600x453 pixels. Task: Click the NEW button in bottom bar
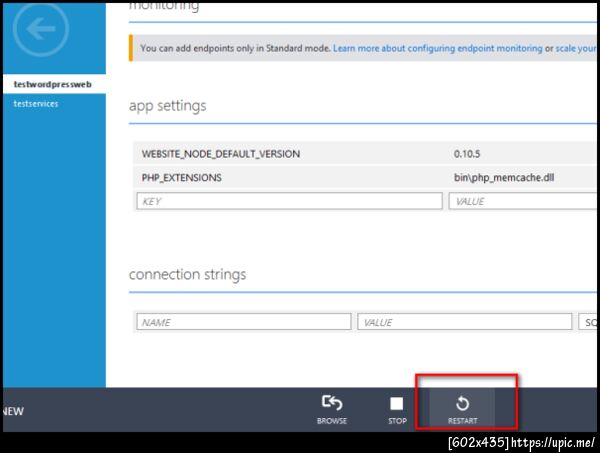click(x=13, y=411)
